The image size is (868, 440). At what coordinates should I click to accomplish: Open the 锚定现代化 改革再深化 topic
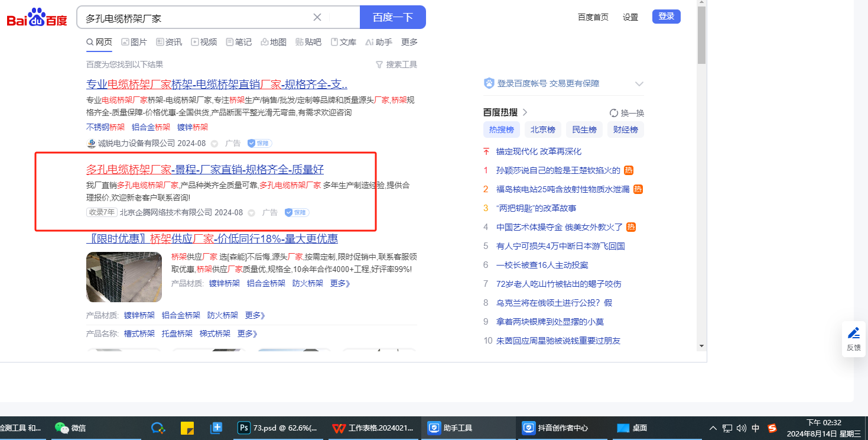point(539,151)
